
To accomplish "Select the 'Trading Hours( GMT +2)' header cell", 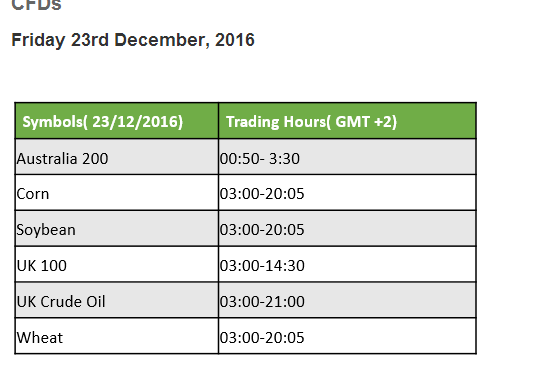I will click(347, 121).
